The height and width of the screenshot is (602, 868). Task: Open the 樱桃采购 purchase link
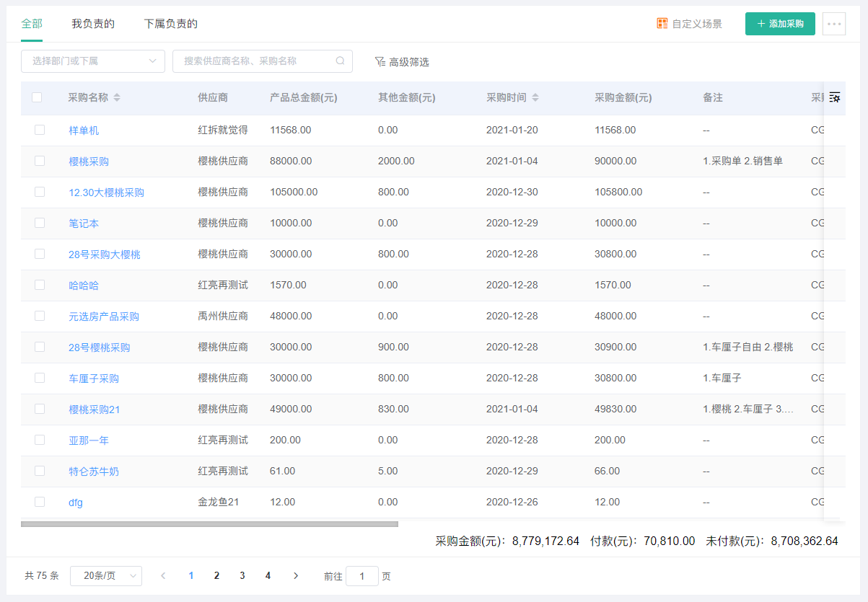pos(89,161)
